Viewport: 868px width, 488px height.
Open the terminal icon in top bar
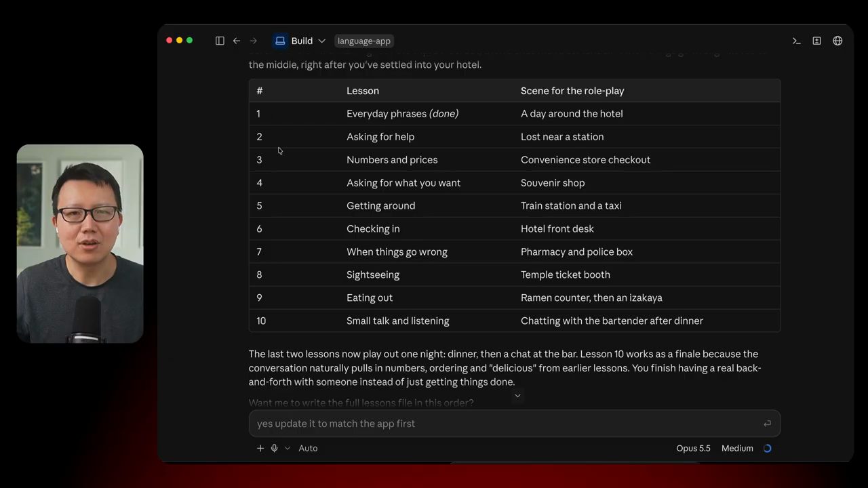pyautogui.click(x=797, y=41)
